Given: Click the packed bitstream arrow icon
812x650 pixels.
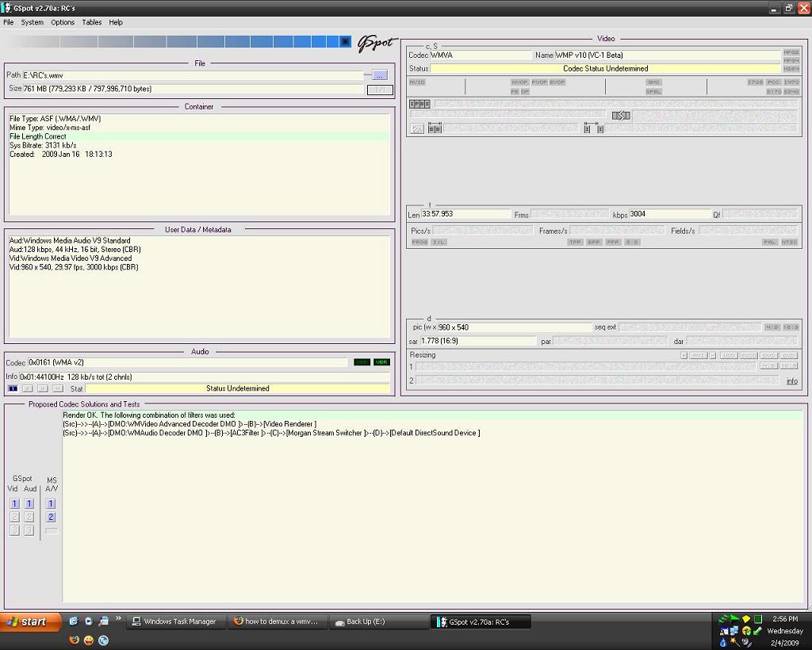Looking at the screenshot, I should tap(621, 116).
